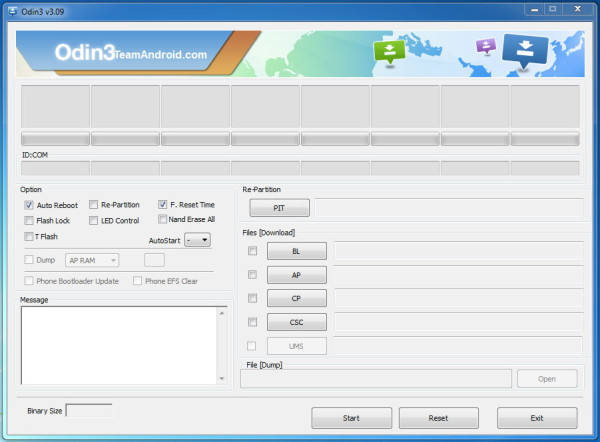Click the first ID:COM port slot

55,168
